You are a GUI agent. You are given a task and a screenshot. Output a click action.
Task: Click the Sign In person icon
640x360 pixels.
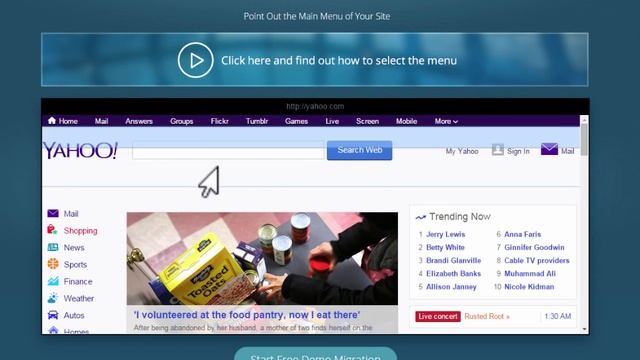click(x=498, y=150)
